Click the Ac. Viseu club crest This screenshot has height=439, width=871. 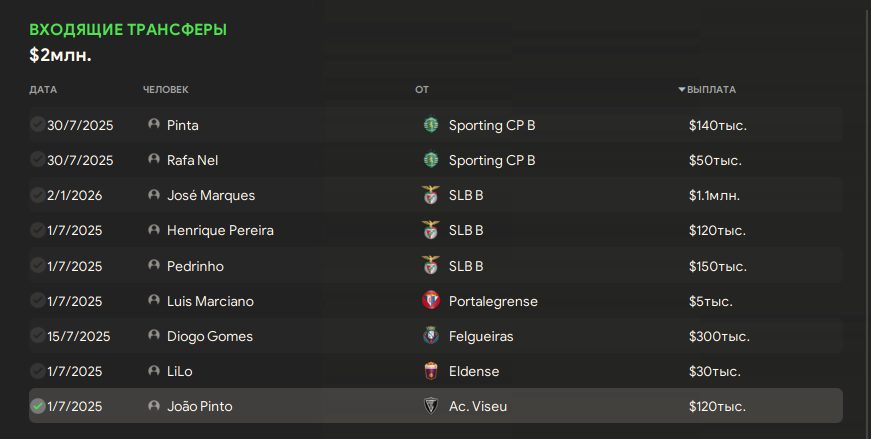[x=431, y=406]
